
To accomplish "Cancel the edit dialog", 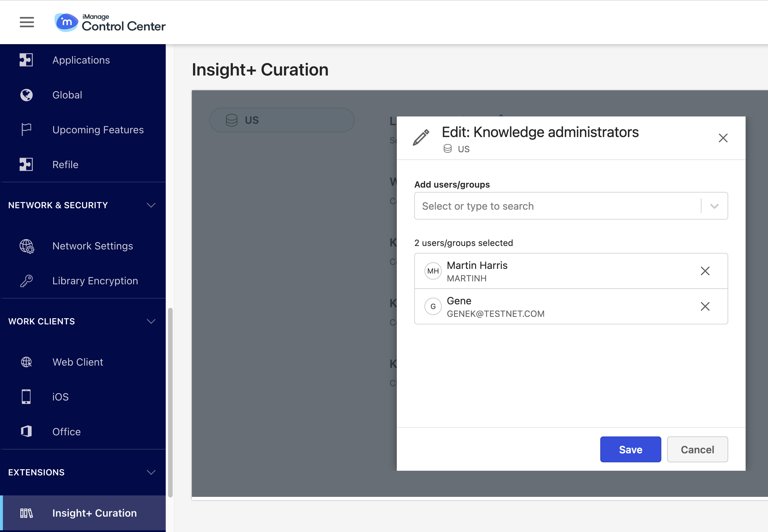I will tap(697, 449).
